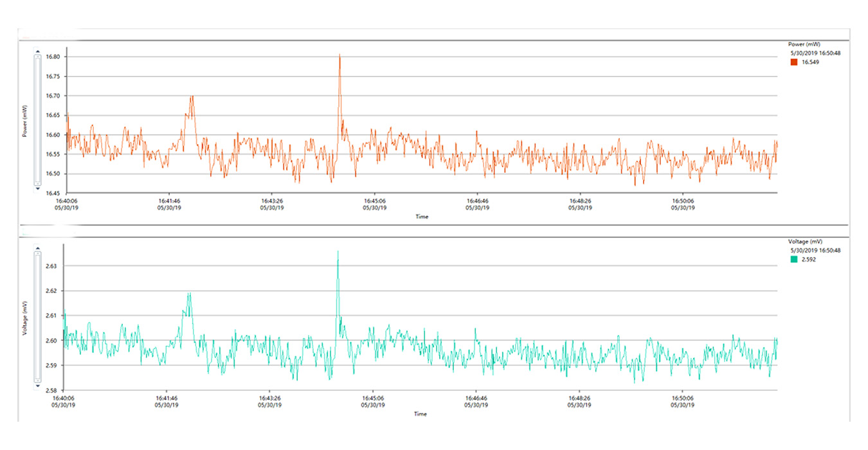Click the 16.80 tick label on Power axis

click(x=53, y=57)
